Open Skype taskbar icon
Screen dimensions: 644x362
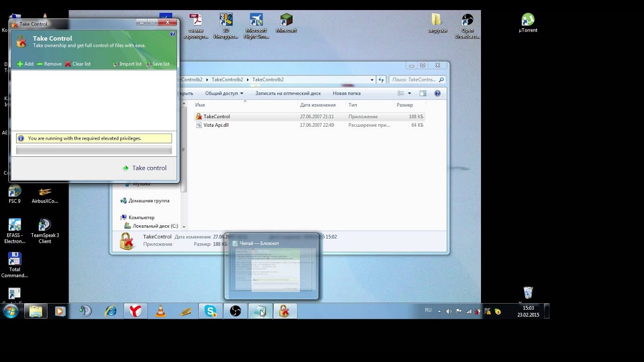coord(210,311)
